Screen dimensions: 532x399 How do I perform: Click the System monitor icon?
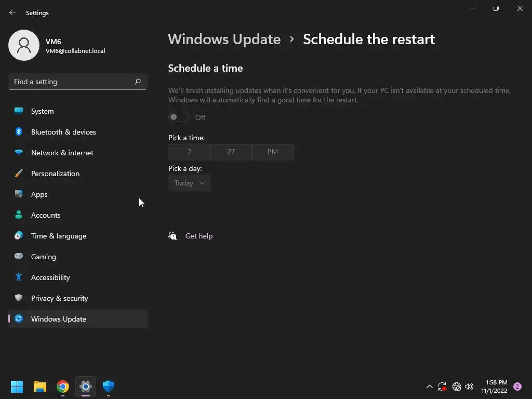pos(19,111)
